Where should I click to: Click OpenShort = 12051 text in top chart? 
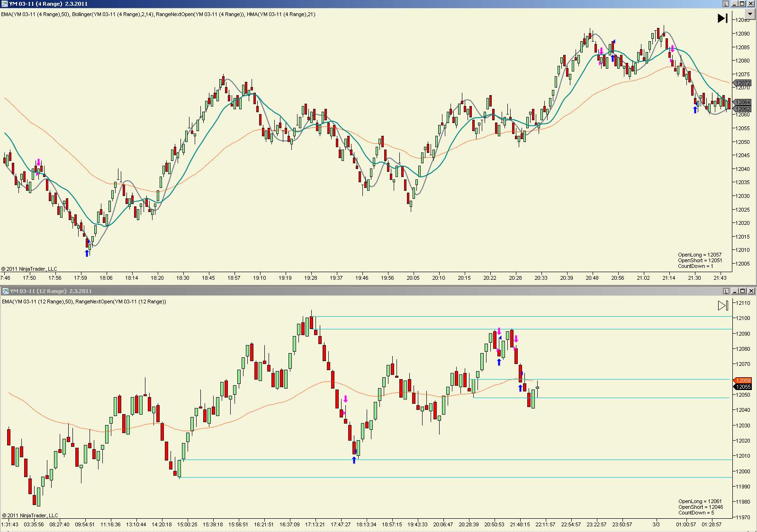pos(700,260)
